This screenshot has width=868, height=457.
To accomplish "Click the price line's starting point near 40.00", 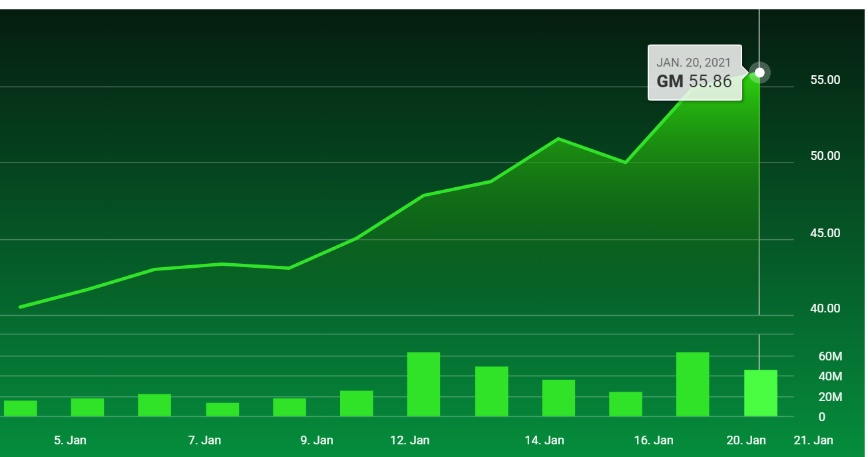I will pyautogui.click(x=20, y=307).
